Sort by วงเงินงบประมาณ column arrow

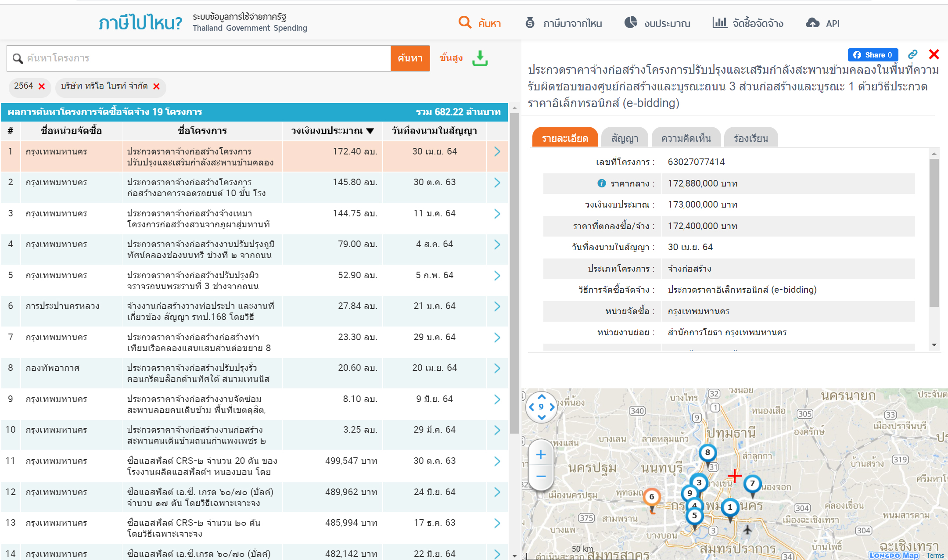point(370,131)
